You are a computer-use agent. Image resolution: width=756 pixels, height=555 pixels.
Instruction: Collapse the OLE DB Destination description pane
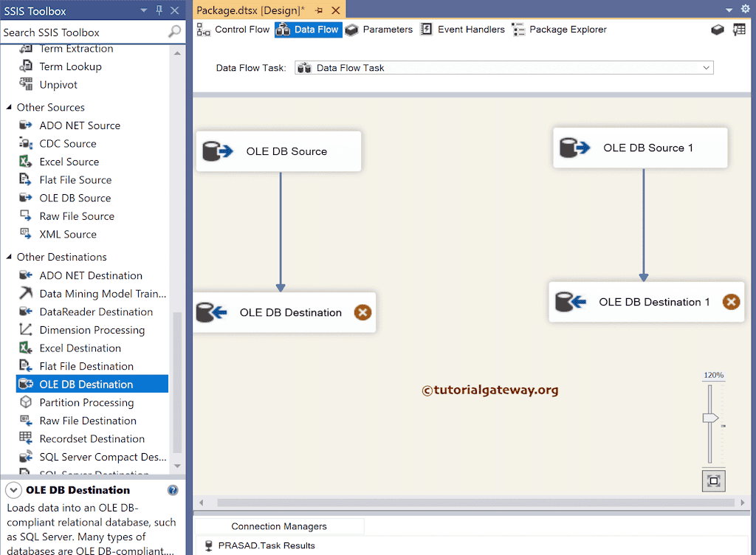(x=13, y=490)
